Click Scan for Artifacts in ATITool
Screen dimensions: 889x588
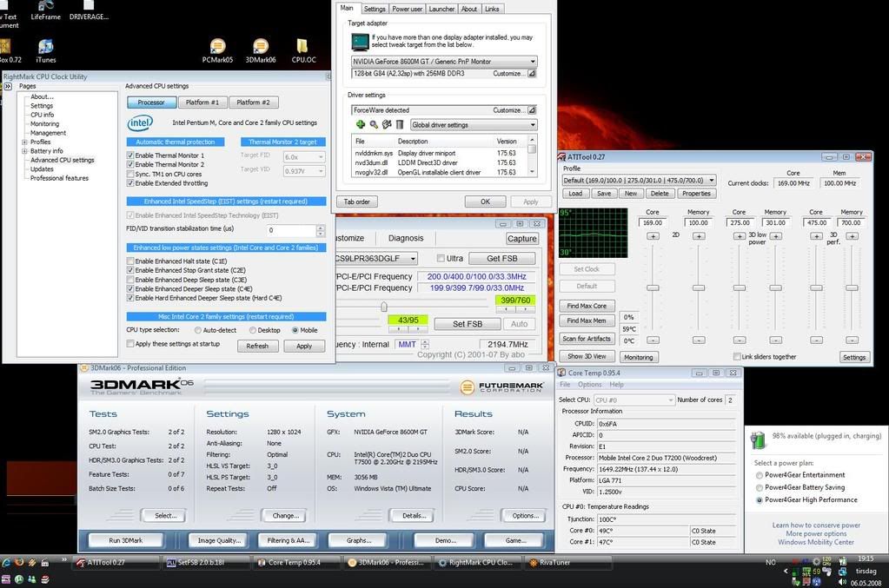pos(587,339)
